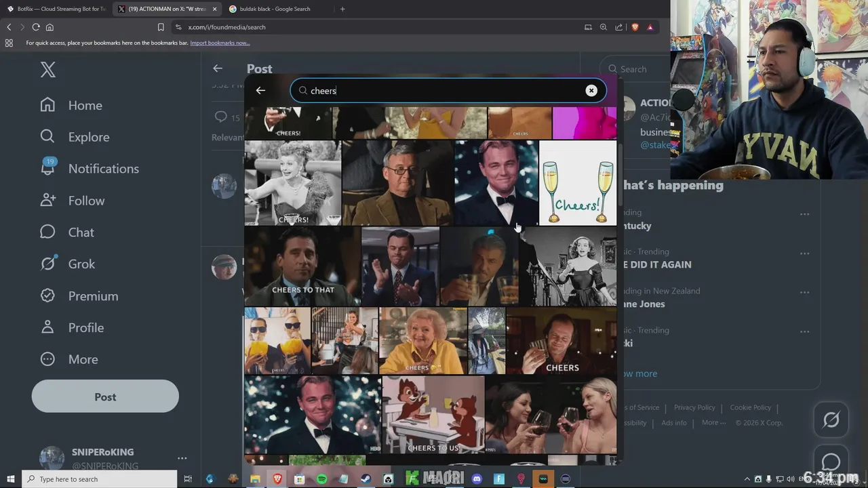Select the CHEERS TO THAT gif
This screenshot has height=488, width=868.
click(302, 266)
